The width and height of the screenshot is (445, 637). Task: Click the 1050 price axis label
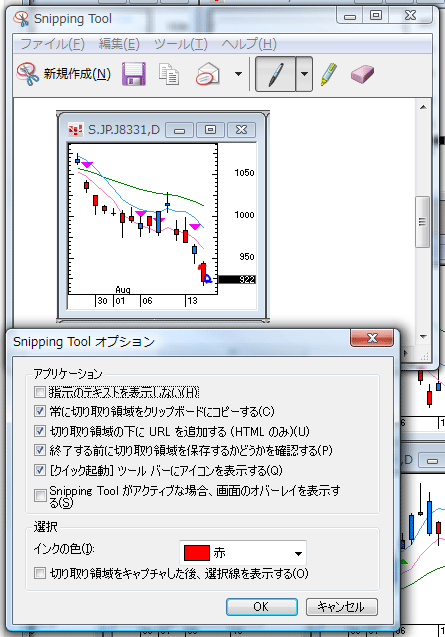(x=244, y=173)
